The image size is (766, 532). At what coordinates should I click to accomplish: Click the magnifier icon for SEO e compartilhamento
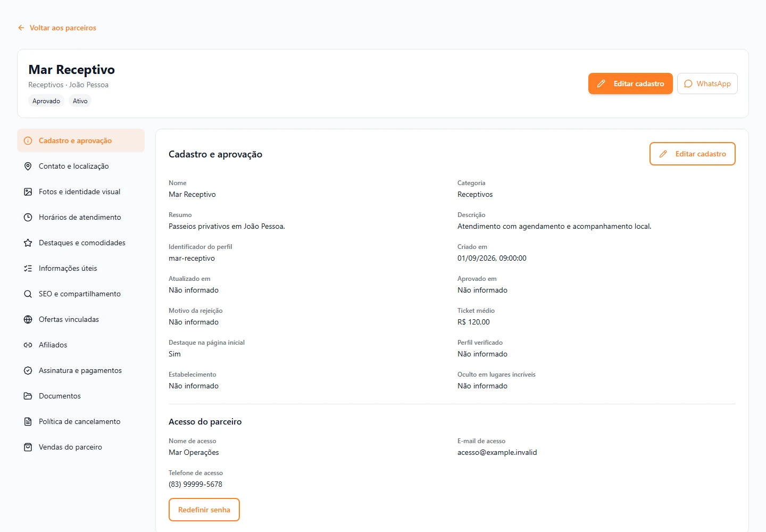coord(28,294)
